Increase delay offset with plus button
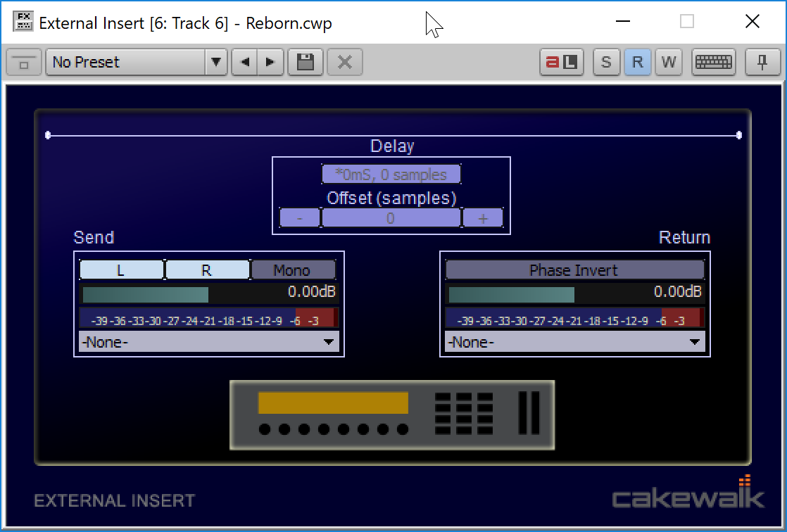Image resolution: width=787 pixels, height=532 pixels. point(482,218)
